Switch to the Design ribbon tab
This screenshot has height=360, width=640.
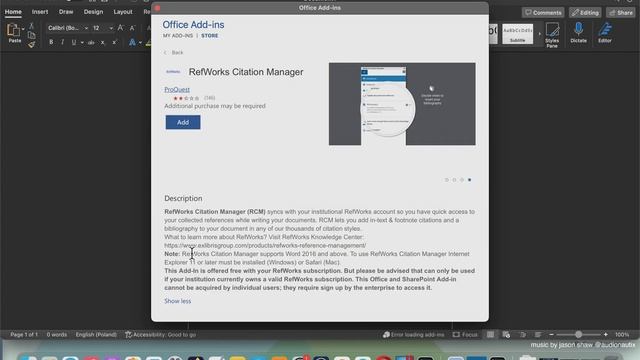coord(93,12)
